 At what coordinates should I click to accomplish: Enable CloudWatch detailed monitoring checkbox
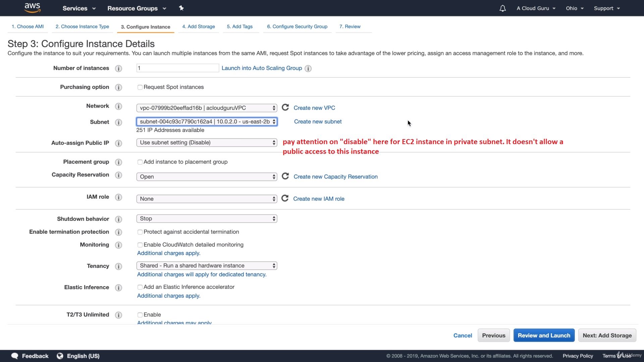pyautogui.click(x=140, y=245)
